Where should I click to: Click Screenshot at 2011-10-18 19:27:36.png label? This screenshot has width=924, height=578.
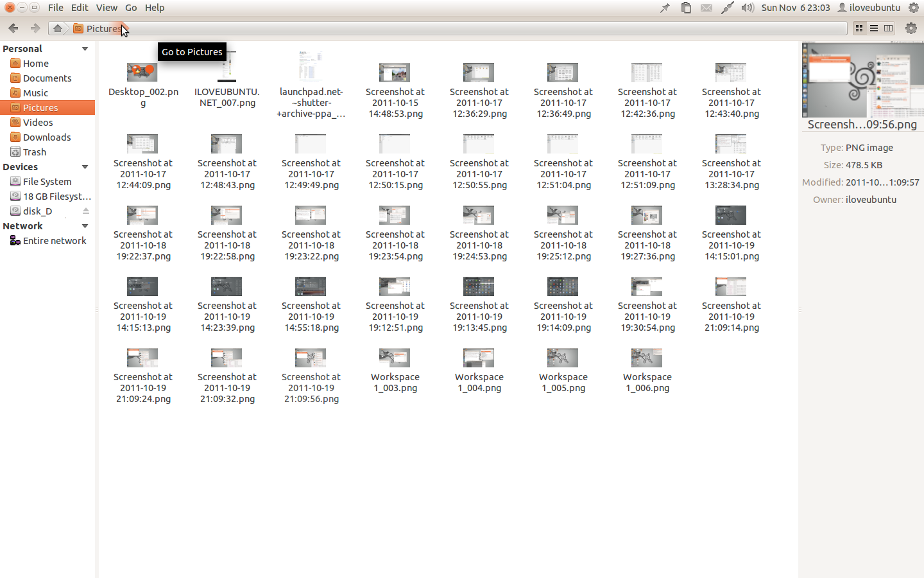pos(647,245)
